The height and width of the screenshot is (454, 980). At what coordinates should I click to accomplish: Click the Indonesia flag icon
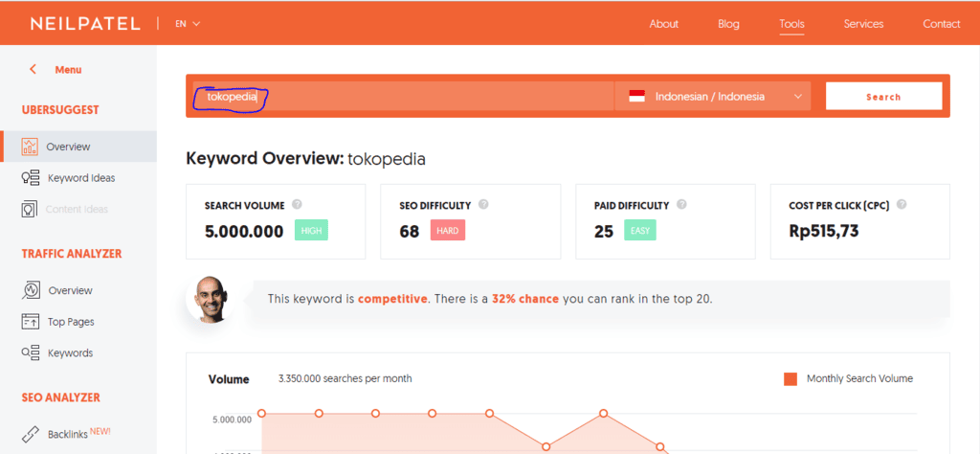click(x=636, y=97)
